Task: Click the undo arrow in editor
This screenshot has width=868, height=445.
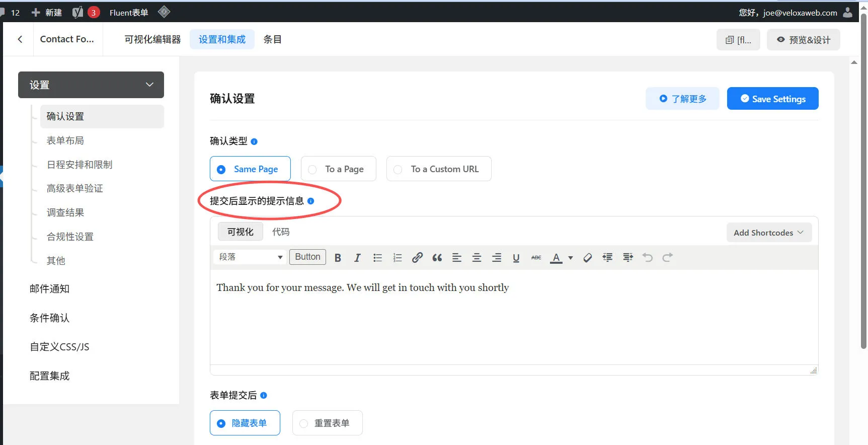Action: click(648, 258)
